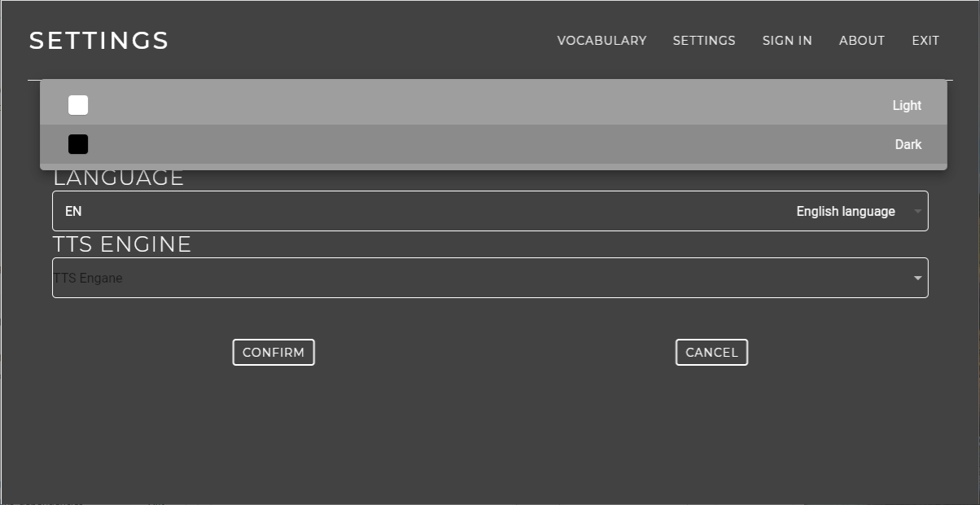
Task: Click the 'English language' selected value
Action: pos(845,211)
